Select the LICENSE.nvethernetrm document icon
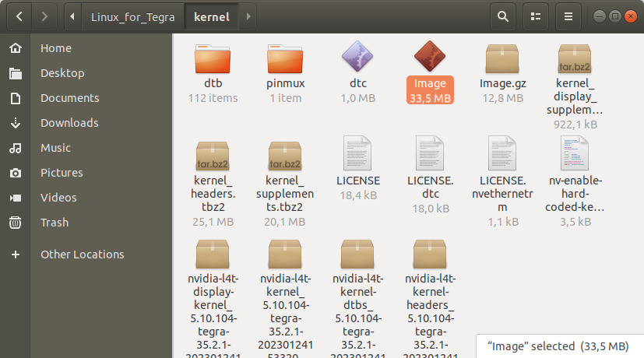Image resolution: width=644 pixels, height=358 pixels. point(502,153)
